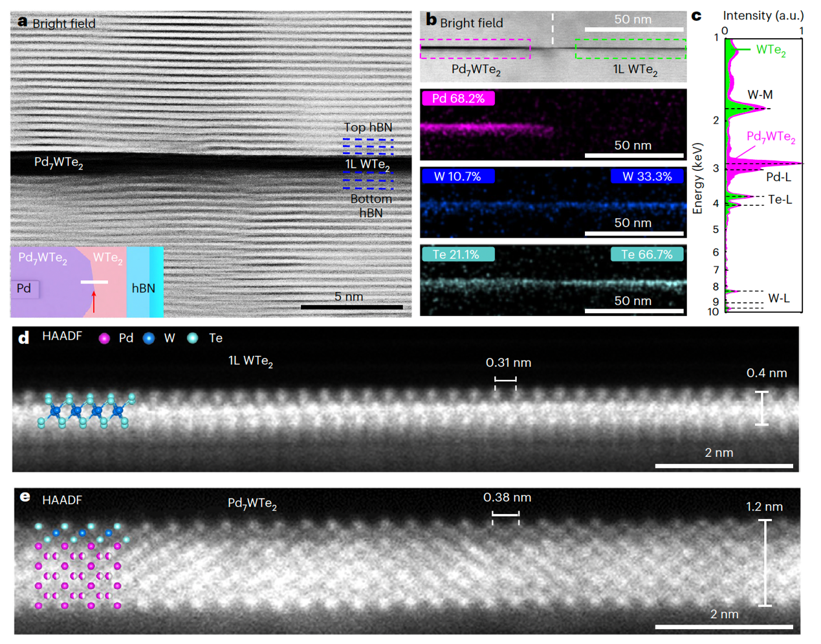Select the Pd7WTe2 atomic lattice model overlay
Viewport: 821px width, 644px height.
tap(79, 566)
